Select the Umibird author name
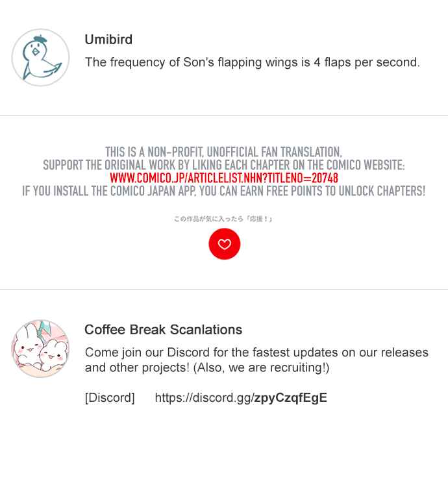 click(108, 40)
